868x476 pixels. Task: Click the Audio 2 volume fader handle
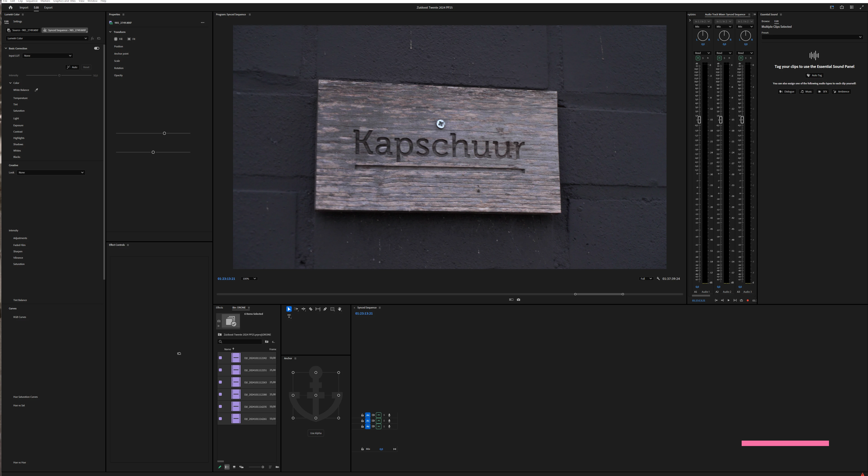(x=720, y=120)
